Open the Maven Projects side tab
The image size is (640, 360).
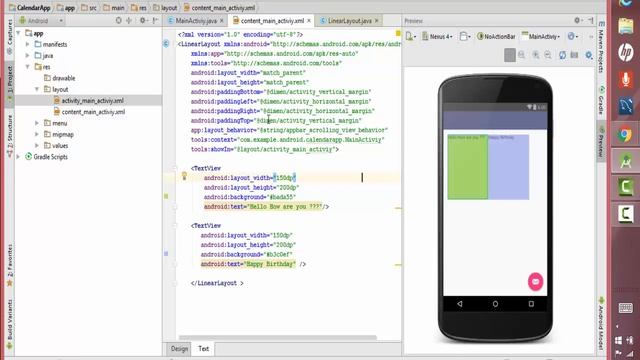click(601, 48)
